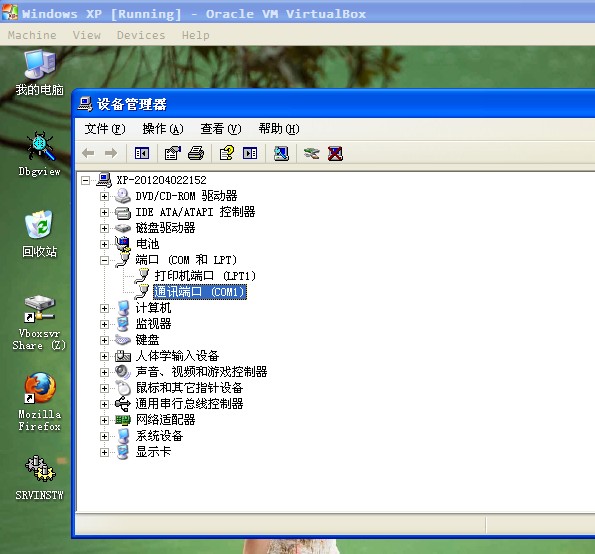The image size is (595, 554).
Task: Open the 查看(V) menu
Action: (x=221, y=129)
